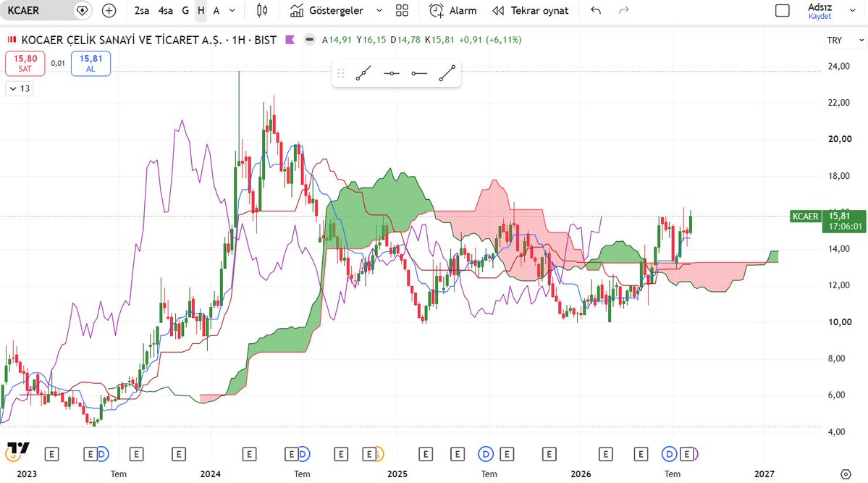Click the A14,91 open value in legend
This screenshot has height=483, width=868.
coord(337,40)
